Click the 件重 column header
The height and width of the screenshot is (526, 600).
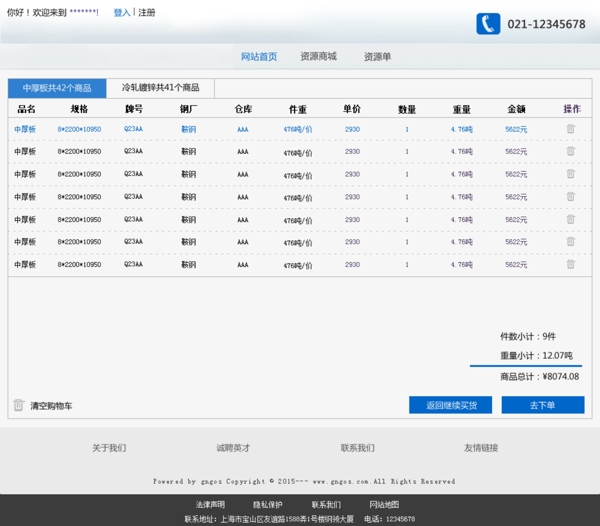click(x=298, y=110)
